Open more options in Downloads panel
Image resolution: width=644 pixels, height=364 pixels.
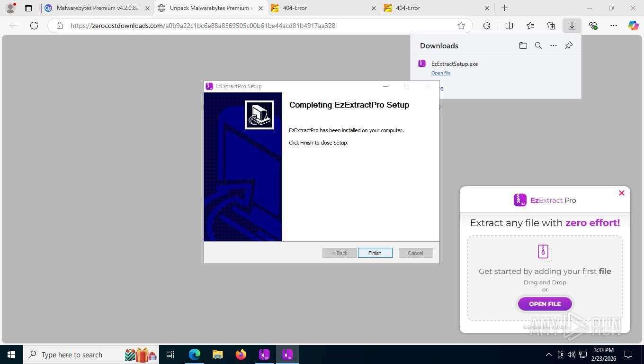click(x=554, y=45)
